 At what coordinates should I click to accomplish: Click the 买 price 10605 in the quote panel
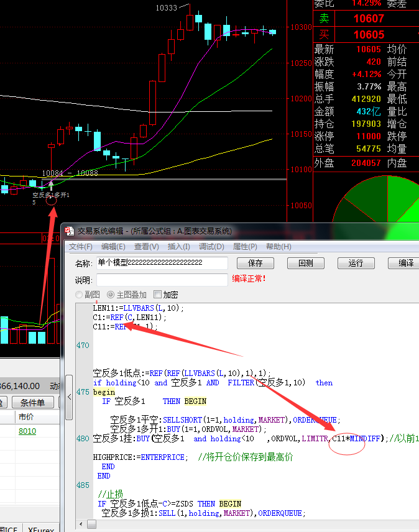tap(369, 35)
